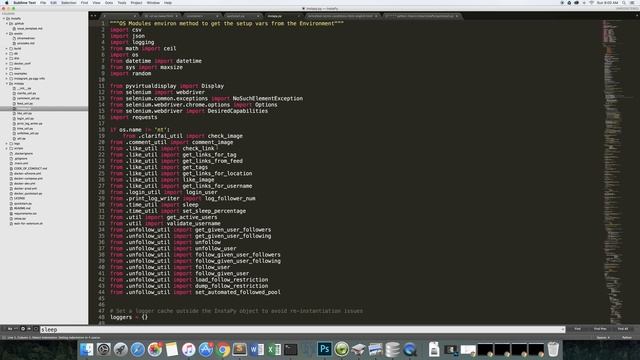The height and width of the screenshot is (360, 640).
Task: Open wait-for-selenium.sh in sidebar
Action: (x=28, y=223)
